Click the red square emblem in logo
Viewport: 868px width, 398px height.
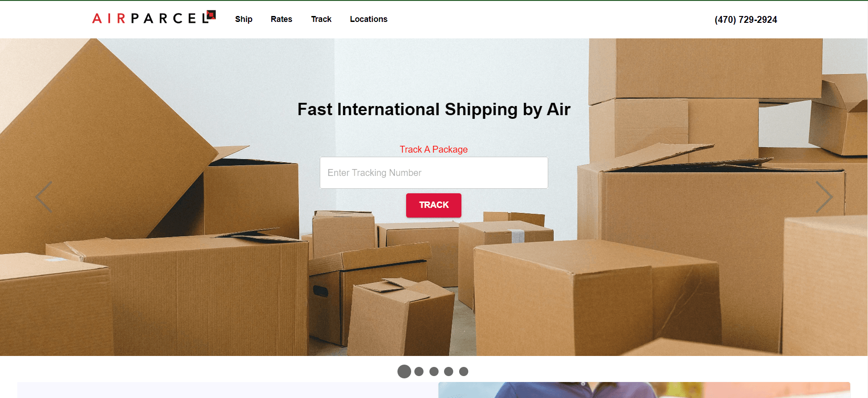click(211, 15)
